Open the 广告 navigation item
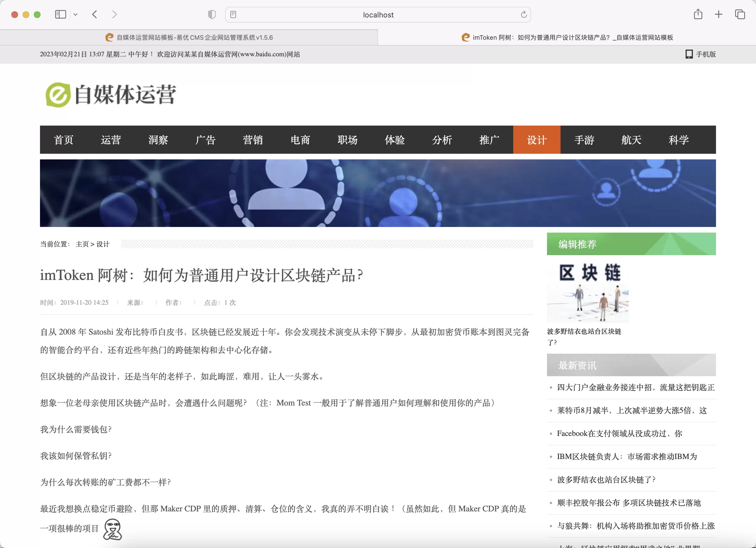 tap(206, 140)
